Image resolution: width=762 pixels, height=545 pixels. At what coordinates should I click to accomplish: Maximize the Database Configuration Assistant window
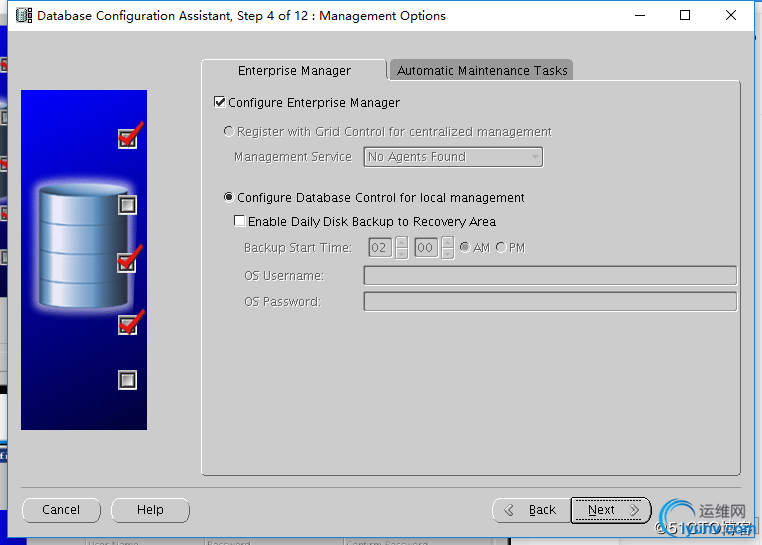(685, 16)
